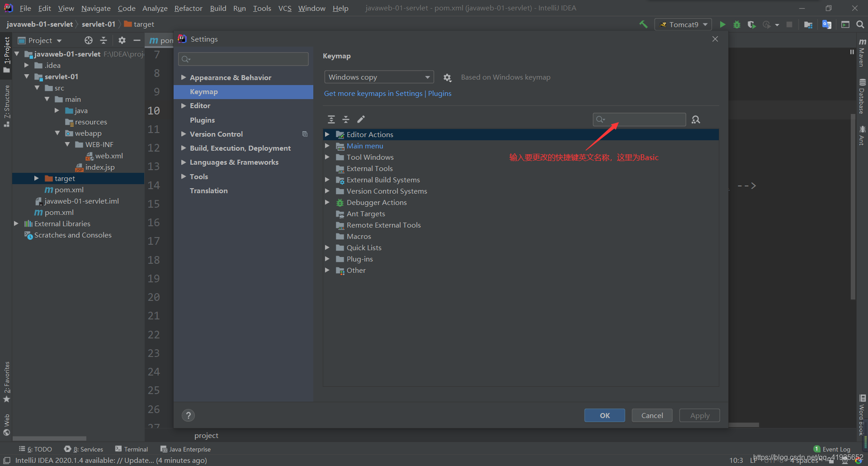Open the Maven tool window
868x466 pixels.
point(862,52)
